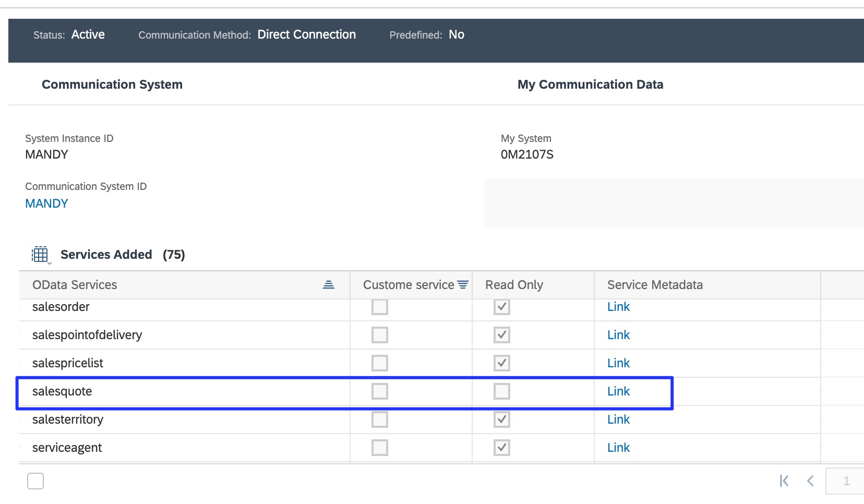Open the Communication System ID MANDY link
The width and height of the screenshot is (864, 504).
pyautogui.click(x=46, y=203)
